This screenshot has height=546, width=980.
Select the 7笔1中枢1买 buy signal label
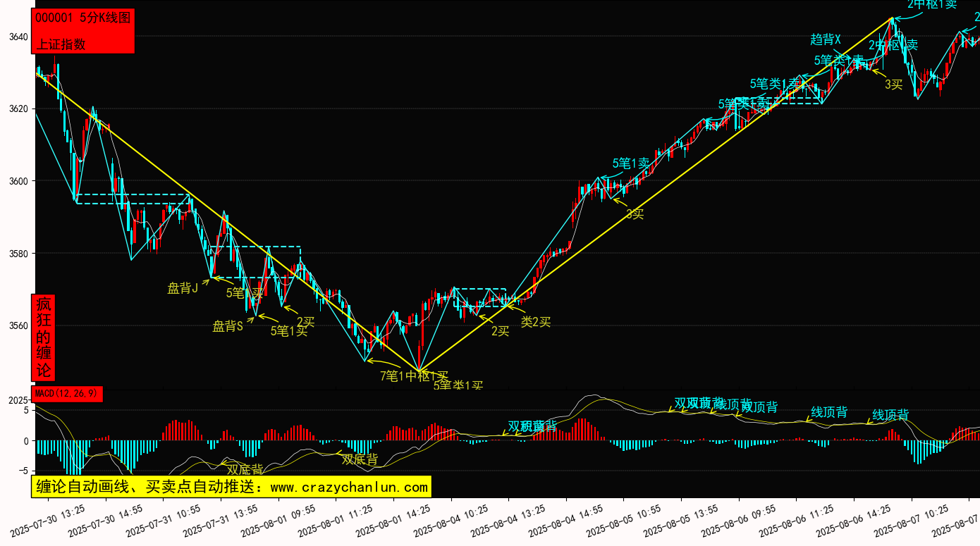point(414,376)
